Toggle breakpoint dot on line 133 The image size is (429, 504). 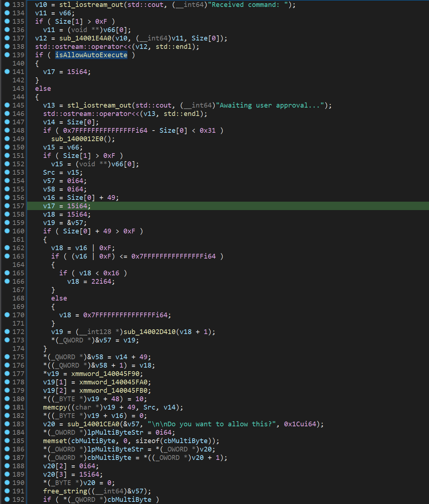pyautogui.click(x=7, y=4)
